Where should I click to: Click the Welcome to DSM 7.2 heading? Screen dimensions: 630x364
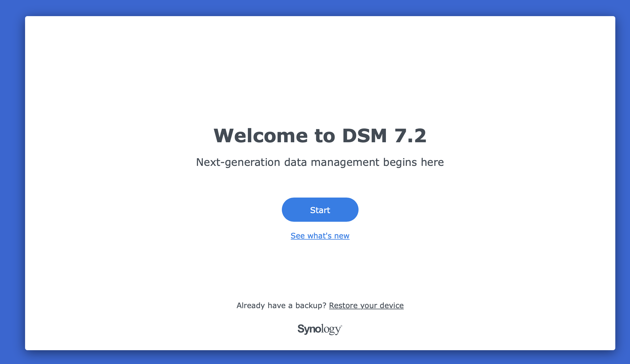pyautogui.click(x=320, y=136)
